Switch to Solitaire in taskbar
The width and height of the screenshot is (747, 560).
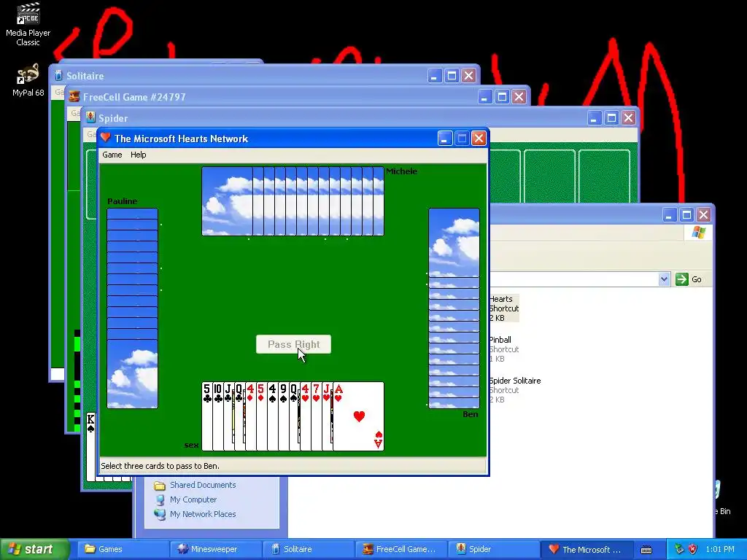click(309, 549)
